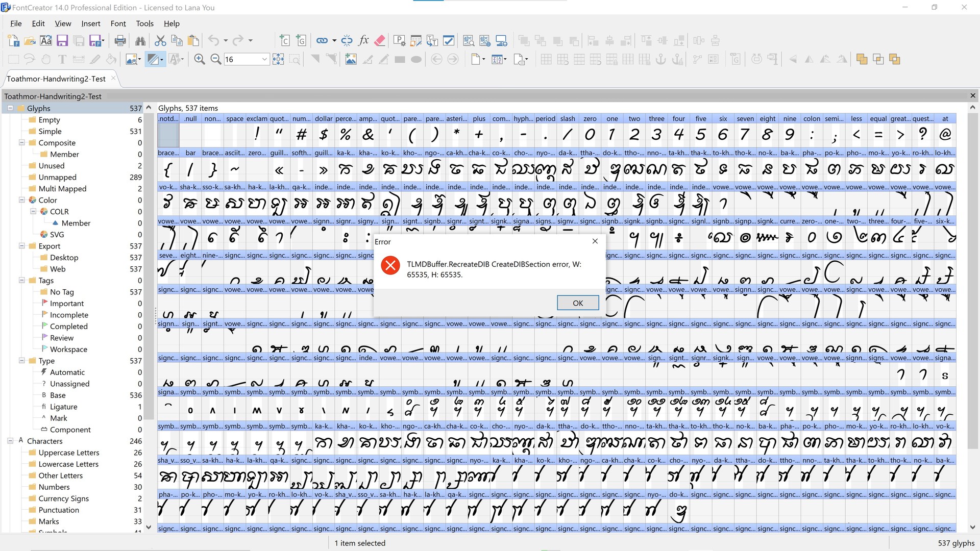Click OK to dismiss the error dialog
980x551 pixels.
pos(577,303)
